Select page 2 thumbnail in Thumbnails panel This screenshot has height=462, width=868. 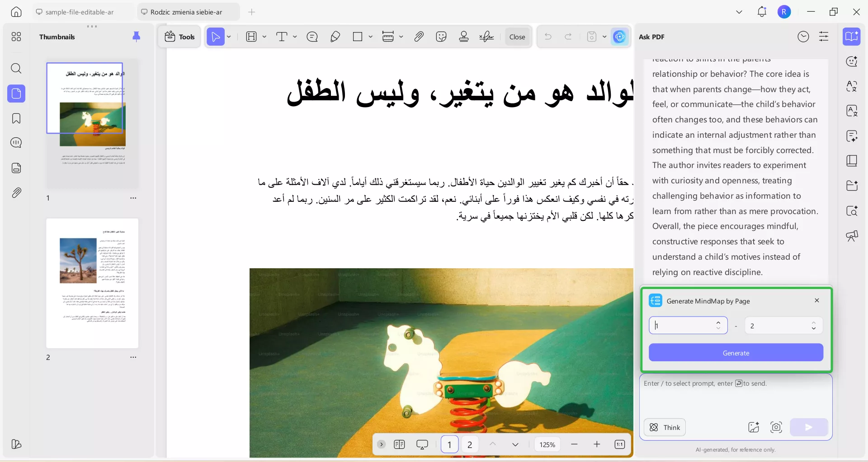[92, 283]
